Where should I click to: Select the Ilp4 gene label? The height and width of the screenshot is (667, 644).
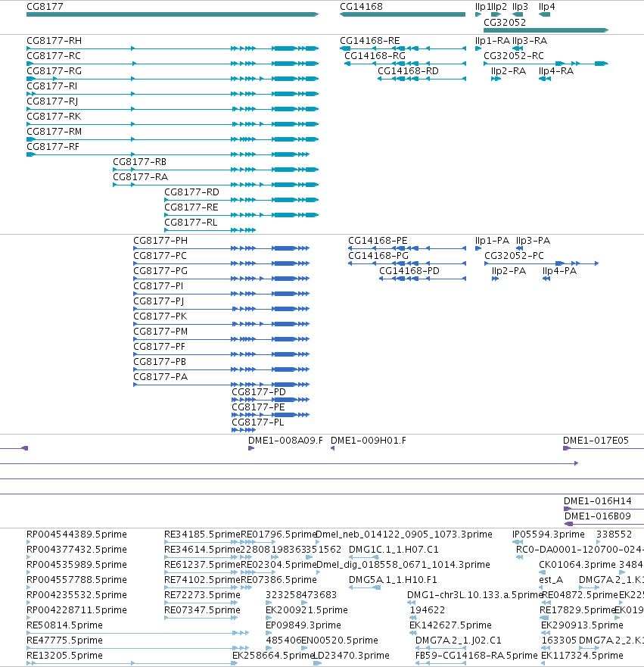click(x=546, y=6)
